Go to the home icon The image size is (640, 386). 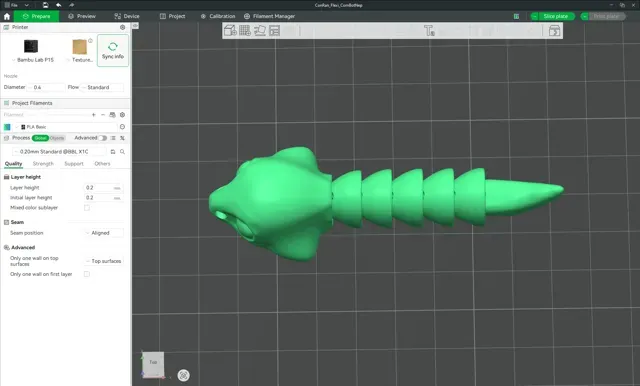(7, 16)
